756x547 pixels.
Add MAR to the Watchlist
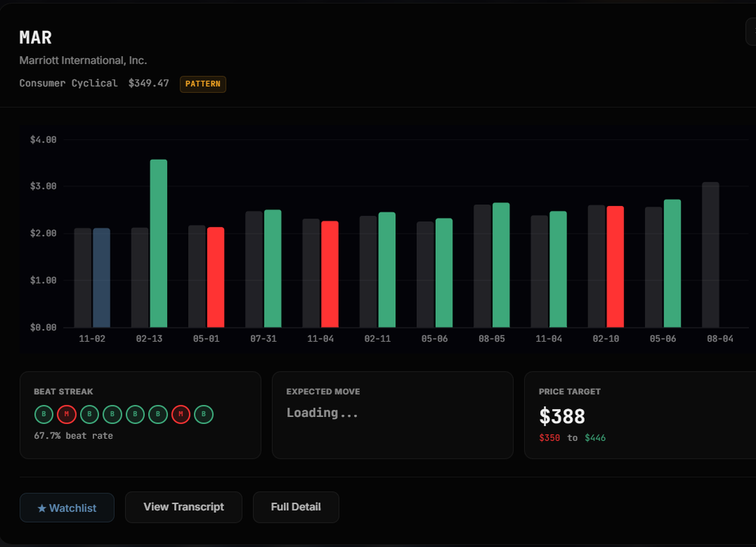click(67, 508)
